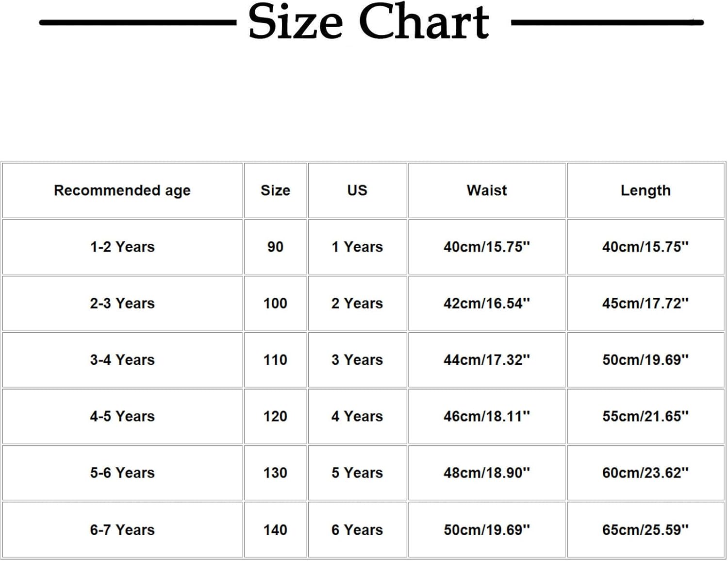The height and width of the screenshot is (561, 728).
Task: Select the 1-2 Years age cell
Action: [122, 247]
